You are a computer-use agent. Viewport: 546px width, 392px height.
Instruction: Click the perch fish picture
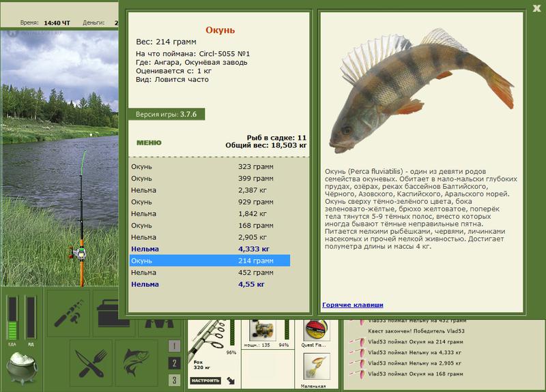[x=421, y=91]
